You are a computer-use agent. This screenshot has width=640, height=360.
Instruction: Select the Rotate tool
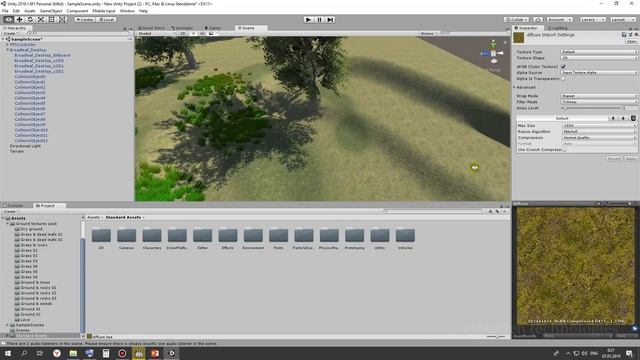click(30, 20)
